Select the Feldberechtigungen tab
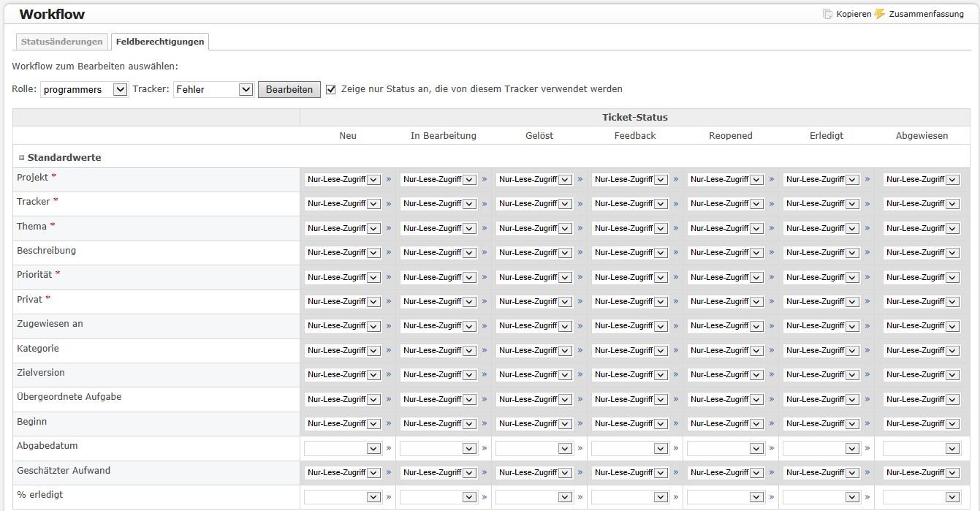The image size is (980, 511). pyautogui.click(x=160, y=42)
